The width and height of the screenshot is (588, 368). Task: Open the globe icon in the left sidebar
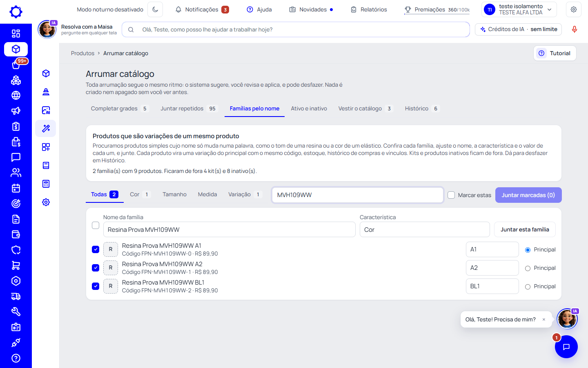pos(16,95)
